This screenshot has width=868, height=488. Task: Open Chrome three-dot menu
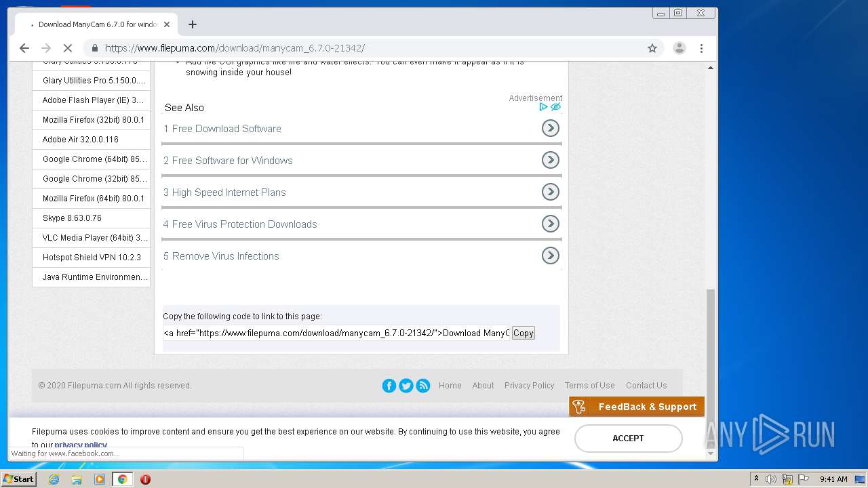pos(701,48)
